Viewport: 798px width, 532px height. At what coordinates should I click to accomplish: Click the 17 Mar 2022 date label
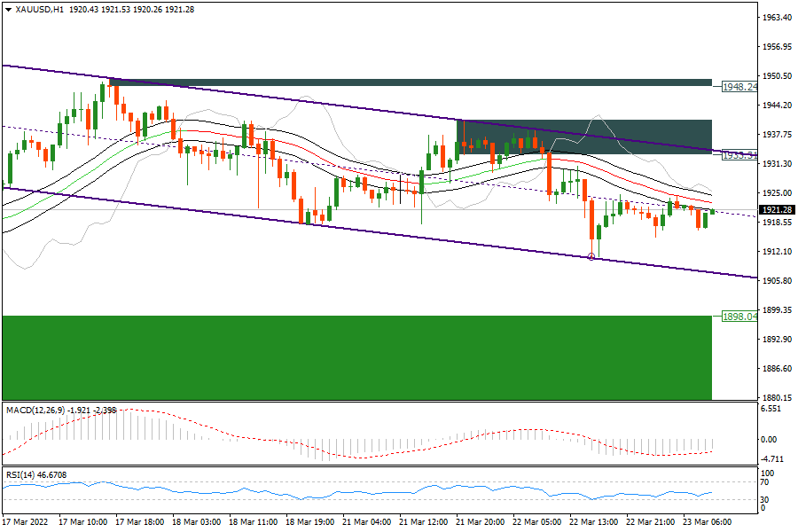pyautogui.click(x=23, y=523)
